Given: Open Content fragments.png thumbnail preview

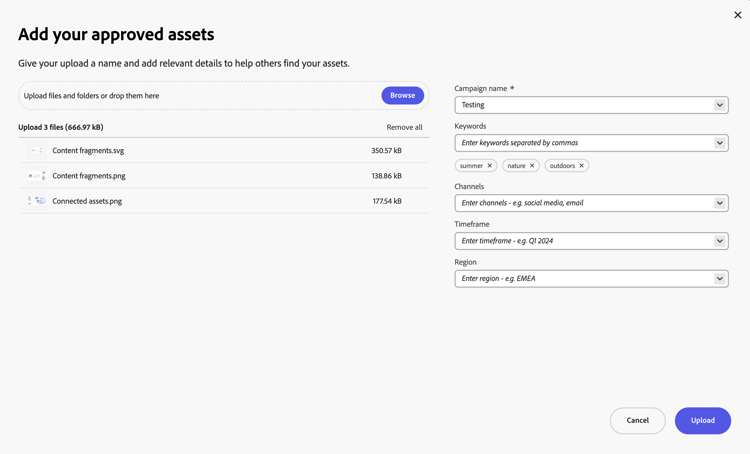Looking at the screenshot, I should tap(36, 176).
